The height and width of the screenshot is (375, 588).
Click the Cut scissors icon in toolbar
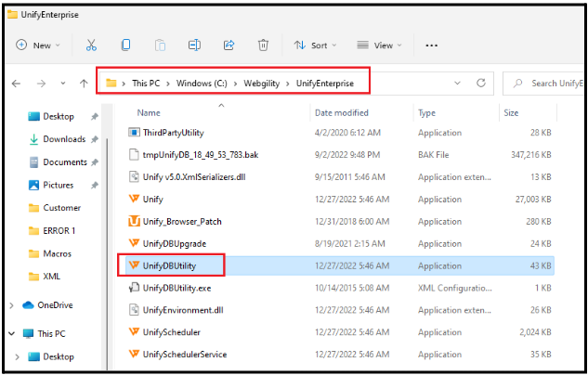[91, 45]
